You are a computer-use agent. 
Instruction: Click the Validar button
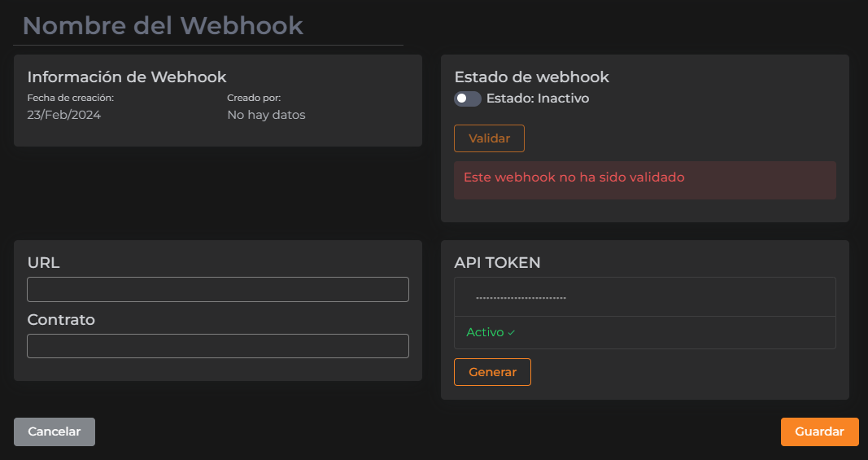coord(489,138)
